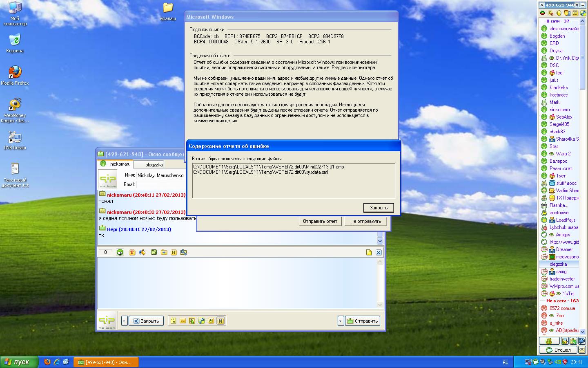588x368 pixels.
Task: Open dropdown arrow beside the Закрыть button
Action: (125, 321)
